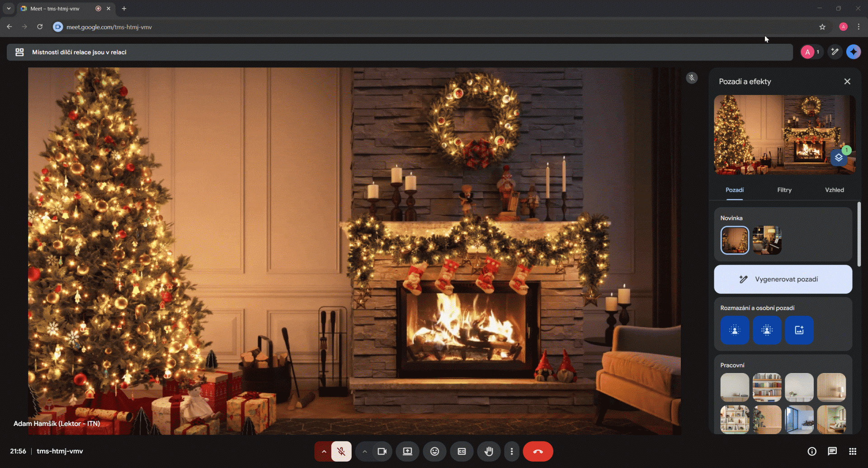
Task: Expand audio settings chevron beside microphone
Action: tap(324, 451)
